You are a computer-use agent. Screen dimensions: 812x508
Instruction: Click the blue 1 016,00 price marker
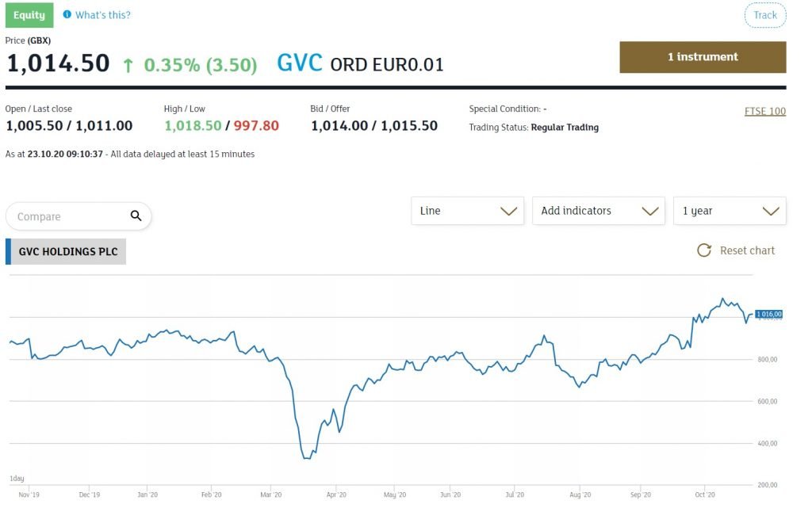click(x=769, y=315)
